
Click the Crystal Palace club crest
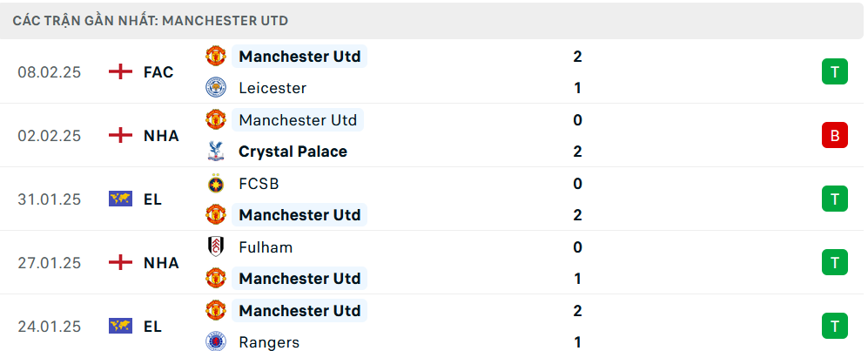[215, 152]
